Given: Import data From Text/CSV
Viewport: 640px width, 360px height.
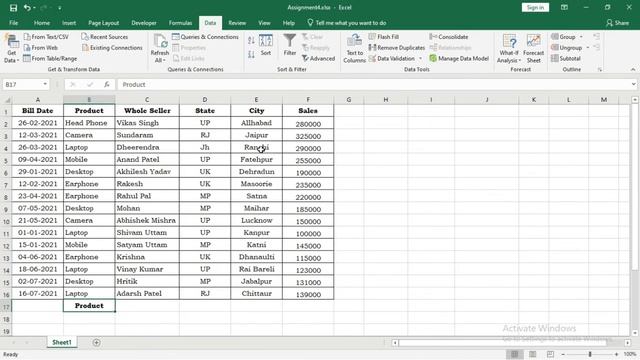Looking at the screenshot, I should 46,37.
